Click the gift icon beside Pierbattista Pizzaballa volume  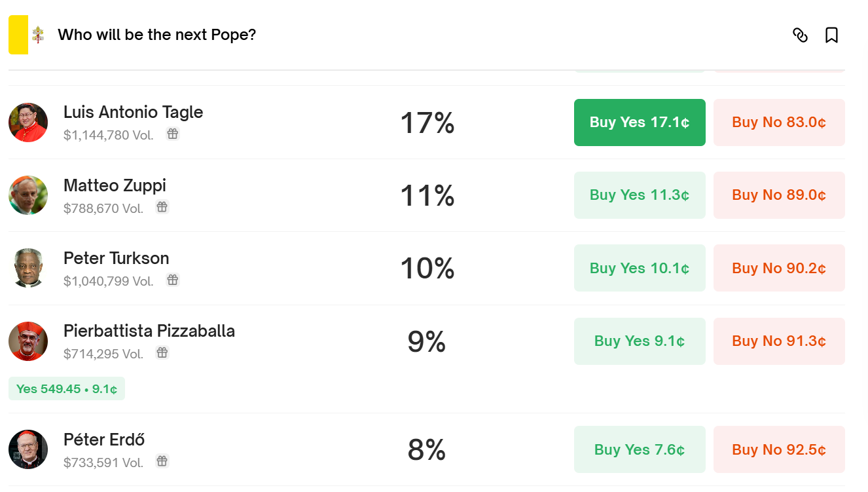pyautogui.click(x=162, y=353)
